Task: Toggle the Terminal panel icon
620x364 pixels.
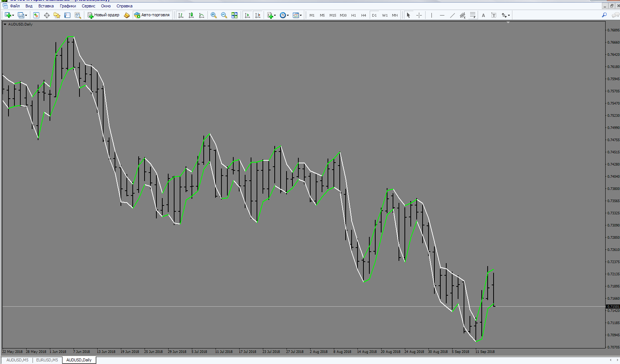Action: [x=67, y=15]
